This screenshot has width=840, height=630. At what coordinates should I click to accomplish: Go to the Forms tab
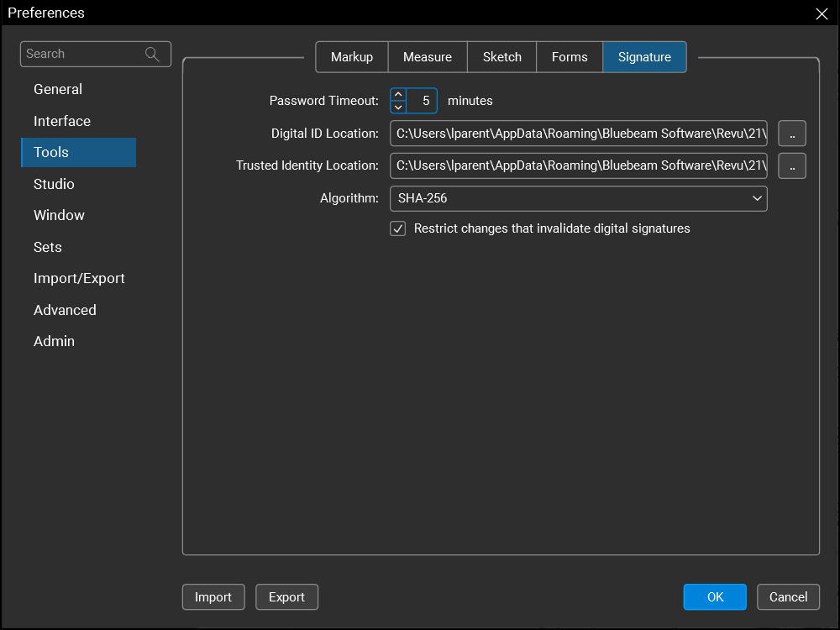[569, 57]
